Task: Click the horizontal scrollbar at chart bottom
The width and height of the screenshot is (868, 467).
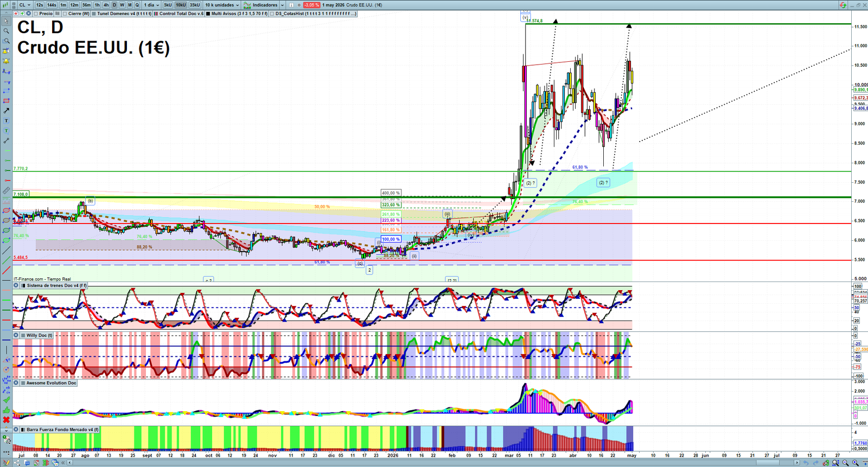Action: tap(434, 463)
